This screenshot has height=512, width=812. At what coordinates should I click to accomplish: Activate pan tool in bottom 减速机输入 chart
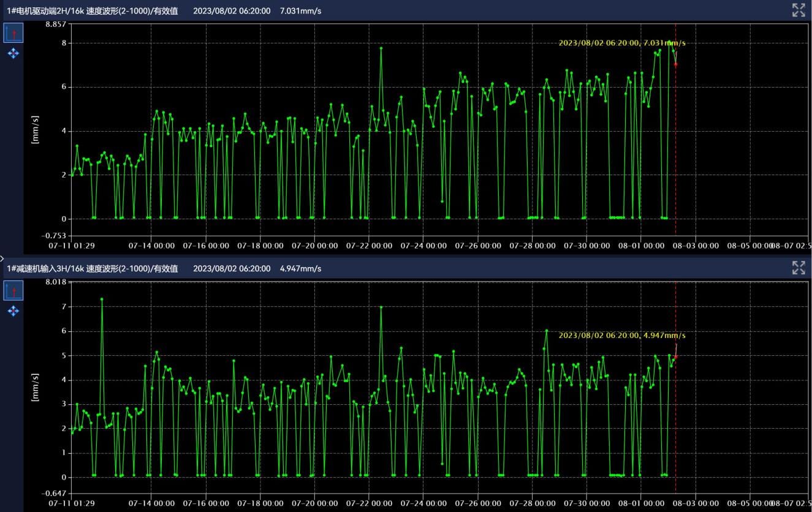pyautogui.click(x=13, y=311)
